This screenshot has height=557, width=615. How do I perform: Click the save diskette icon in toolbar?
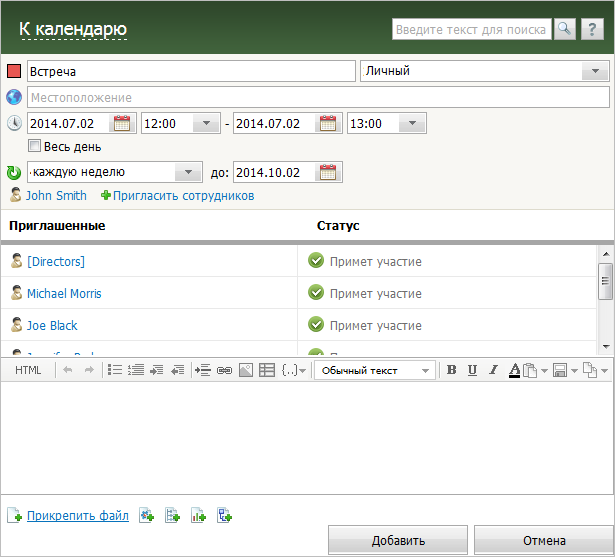(560, 370)
